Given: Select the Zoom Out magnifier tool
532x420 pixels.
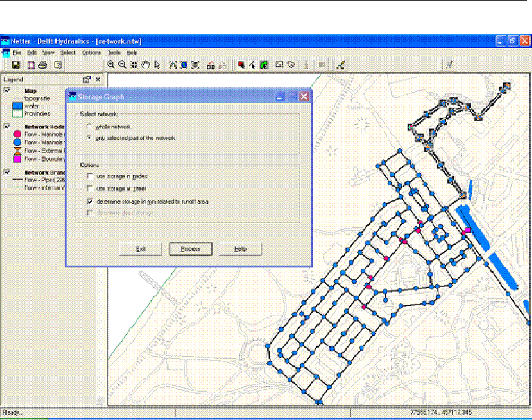Looking at the screenshot, I should click(122, 65).
